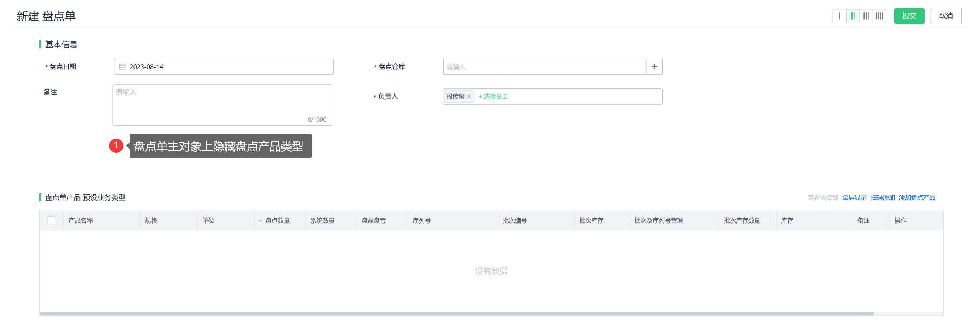
Task: Click 扫码添加 scan-to-add link
Action: [883, 197]
